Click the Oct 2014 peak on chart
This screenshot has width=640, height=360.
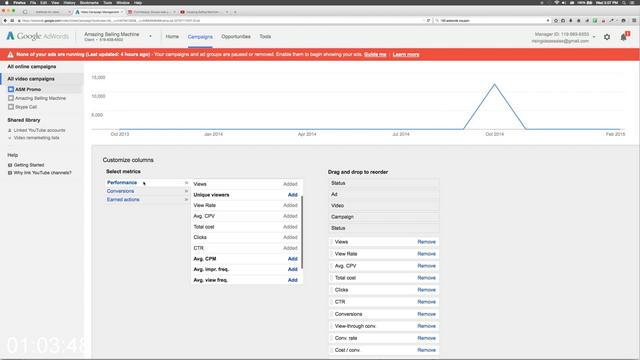click(495, 84)
